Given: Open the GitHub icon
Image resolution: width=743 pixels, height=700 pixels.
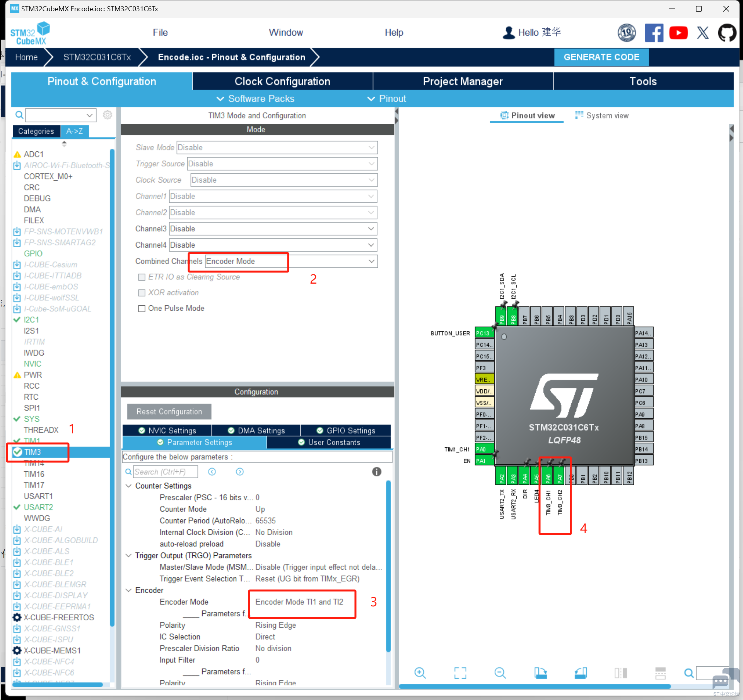Looking at the screenshot, I should [x=727, y=33].
